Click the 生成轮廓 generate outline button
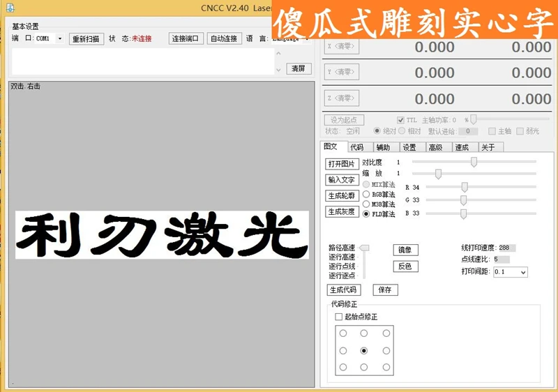Screen dimensions: 558x392 point(342,195)
